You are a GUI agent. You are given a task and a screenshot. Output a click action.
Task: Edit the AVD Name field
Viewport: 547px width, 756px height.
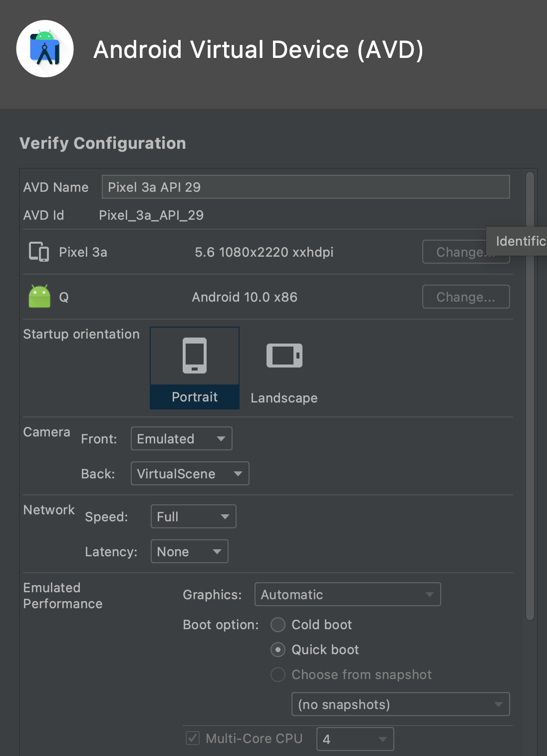tap(305, 187)
